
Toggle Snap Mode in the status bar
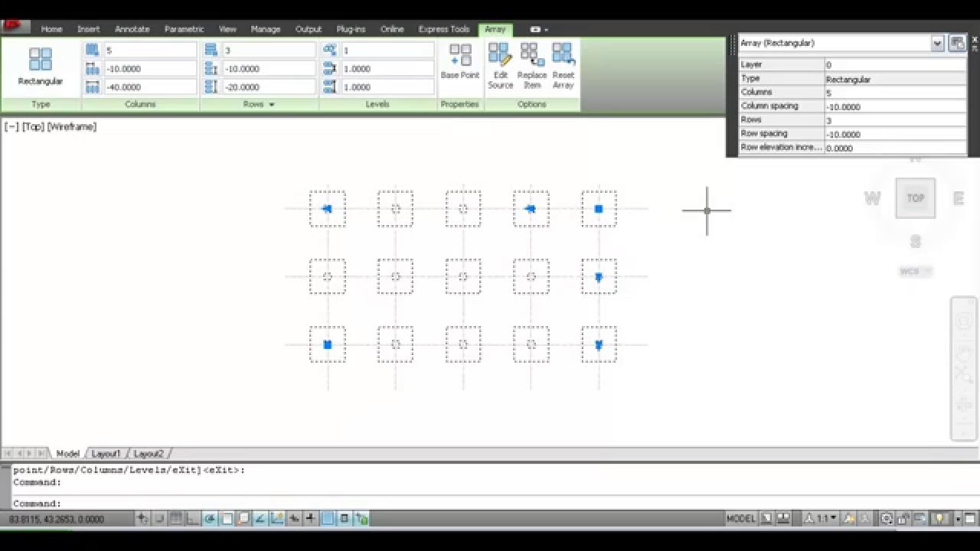click(159, 518)
